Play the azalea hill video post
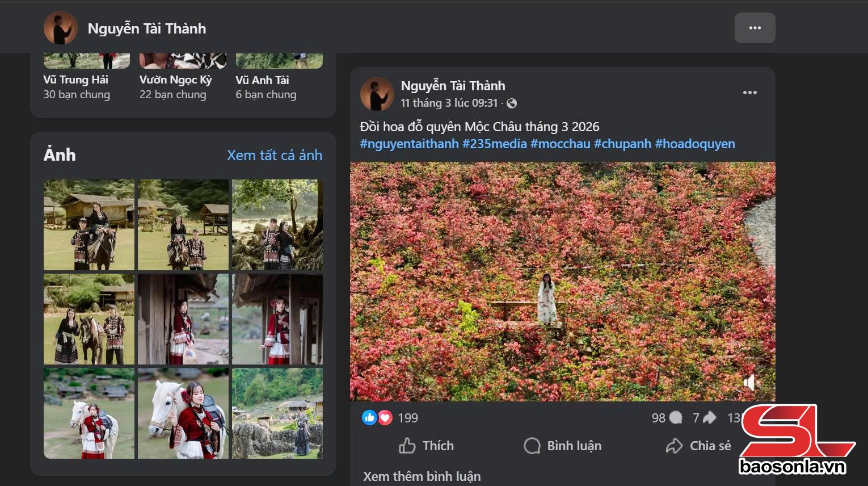Image resolution: width=868 pixels, height=486 pixels. [562, 281]
